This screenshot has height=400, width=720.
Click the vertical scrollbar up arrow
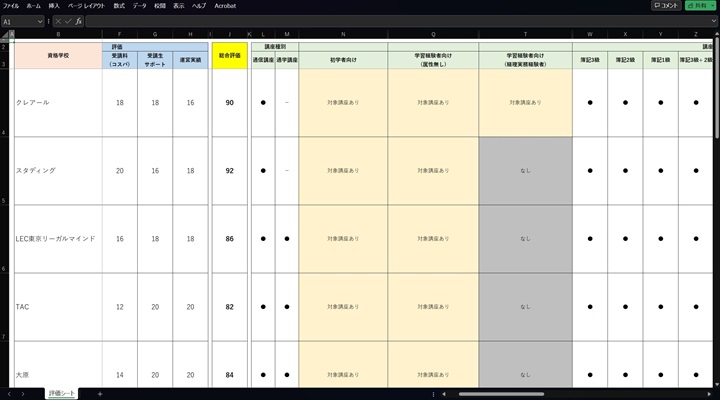click(717, 35)
